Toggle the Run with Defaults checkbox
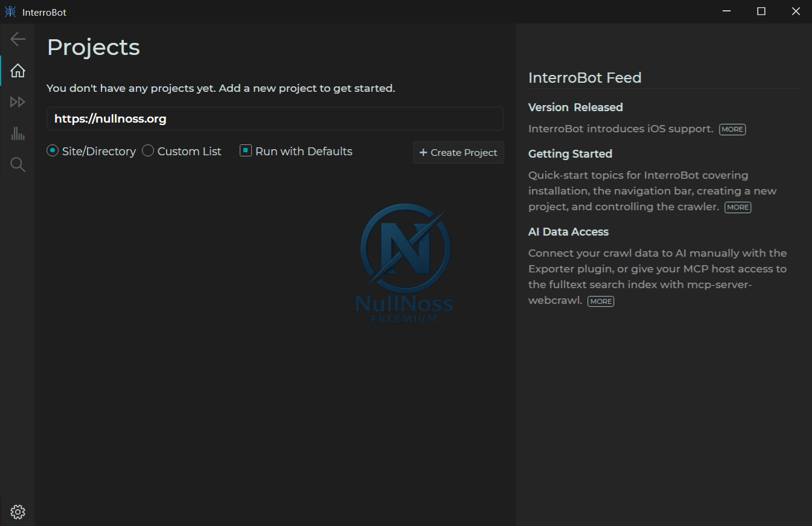 pos(246,151)
